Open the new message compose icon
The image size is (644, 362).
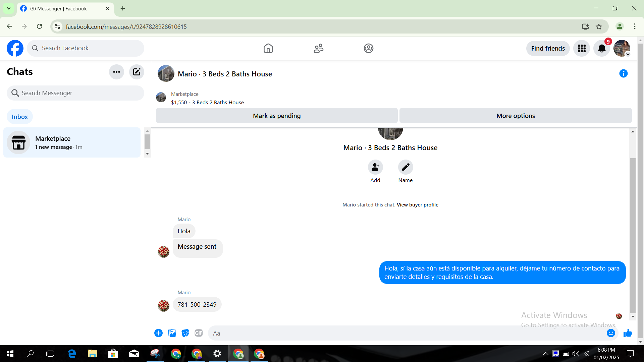click(x=137, y=72)
